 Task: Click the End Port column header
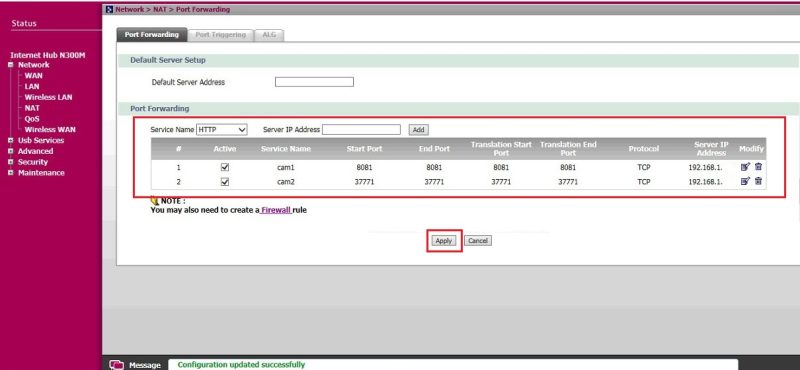(x=434, y=149)
